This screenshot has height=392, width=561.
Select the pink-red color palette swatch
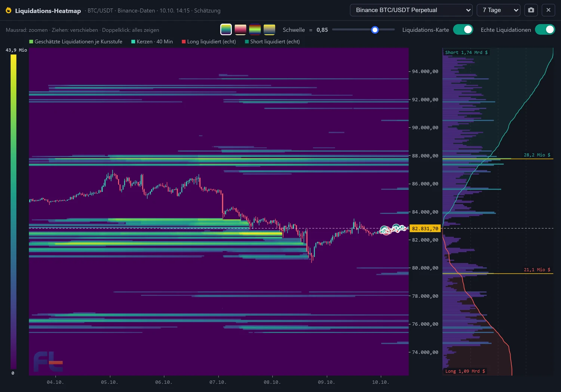[240, 29]
